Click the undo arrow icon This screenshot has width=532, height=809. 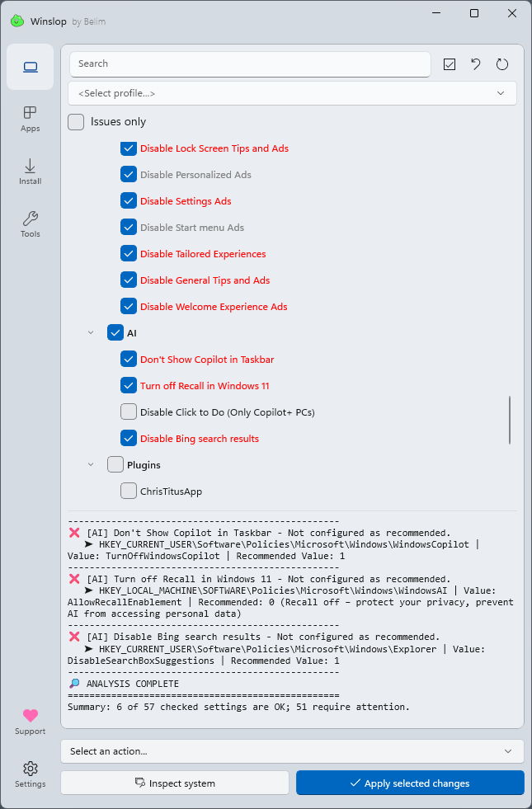coord(476,64)
